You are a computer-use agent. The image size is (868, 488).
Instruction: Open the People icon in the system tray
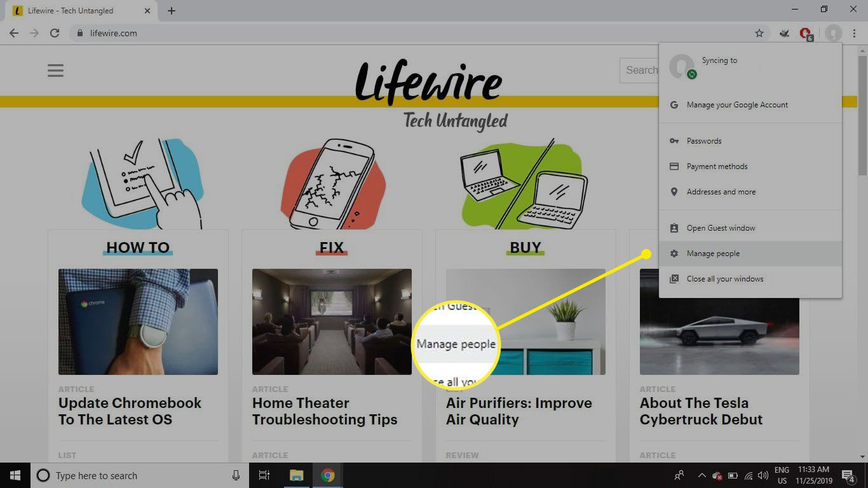[679, 475]
